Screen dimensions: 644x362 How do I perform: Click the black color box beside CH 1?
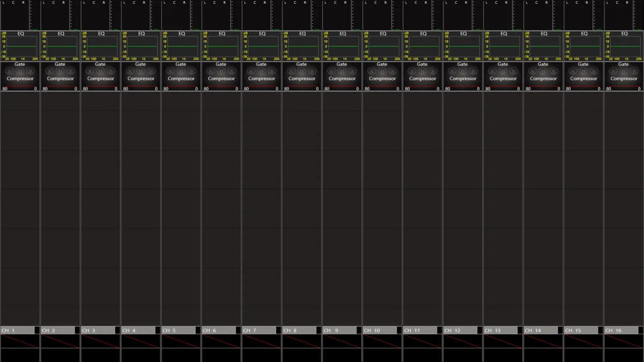37,330
